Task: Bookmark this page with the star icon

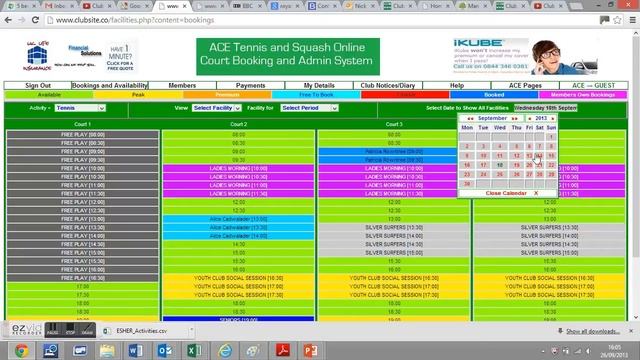Action: [x=617, y=20]
